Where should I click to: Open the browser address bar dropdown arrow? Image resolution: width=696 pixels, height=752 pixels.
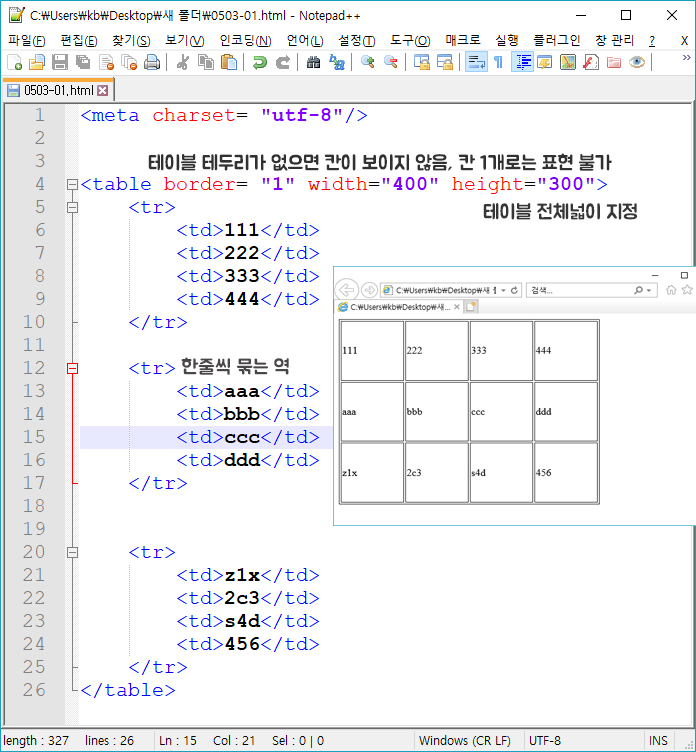(x=504, y=291)
